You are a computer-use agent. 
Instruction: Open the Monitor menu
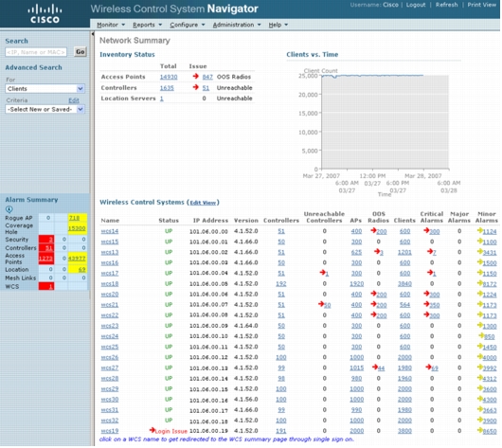coord(111,25)
